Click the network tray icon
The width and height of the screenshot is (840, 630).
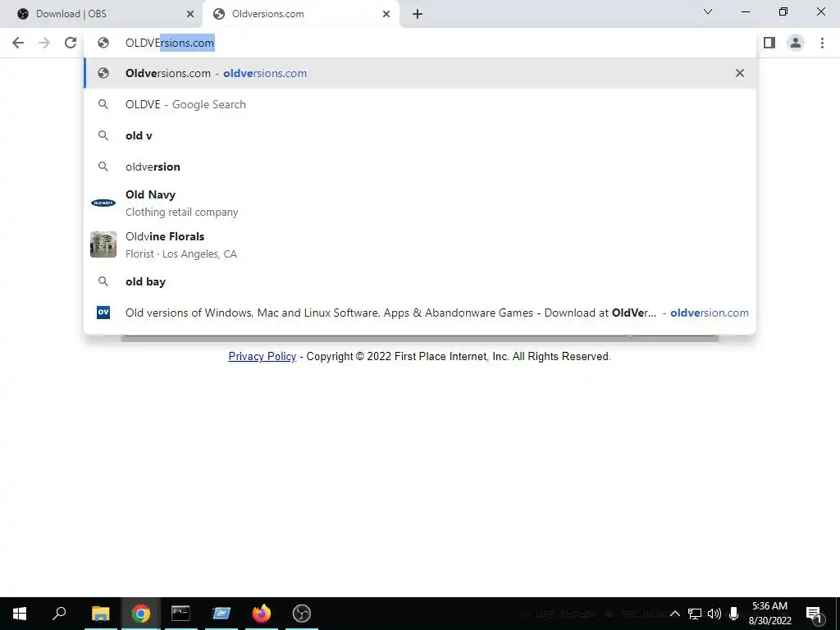695,614
